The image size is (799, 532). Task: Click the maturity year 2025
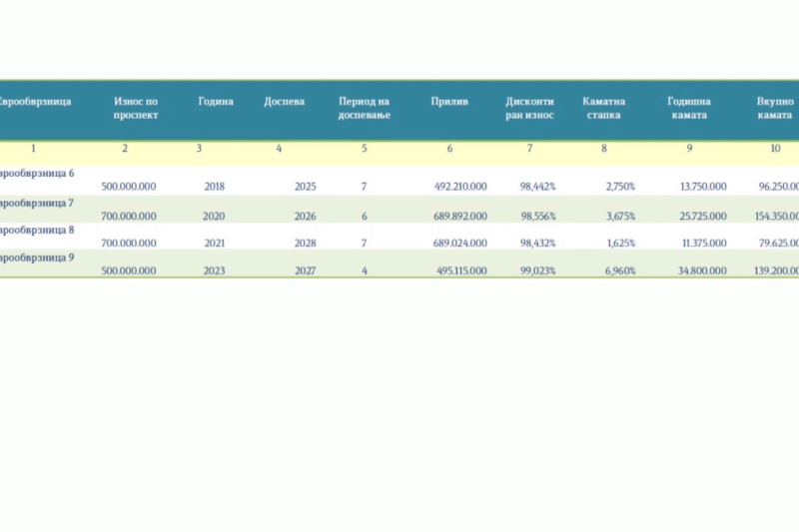tap(306, 187)
